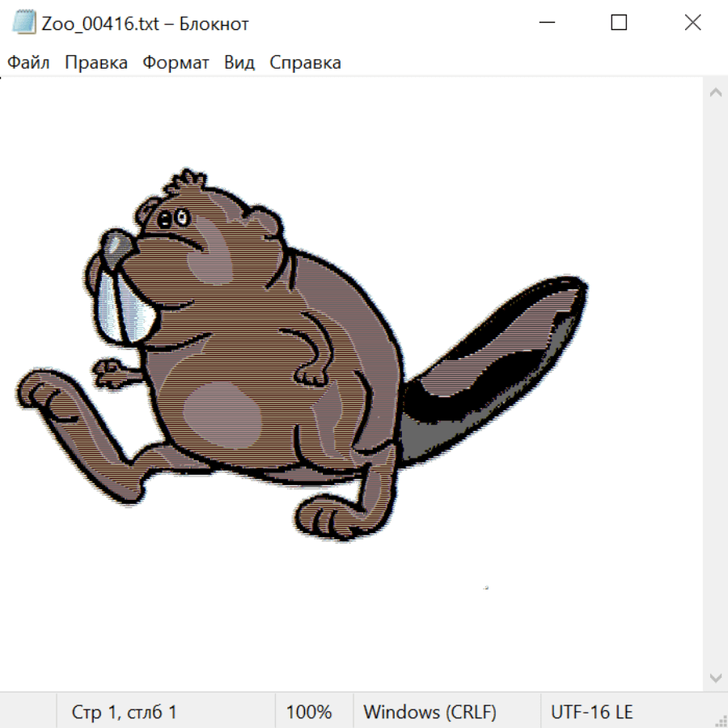Maximize the Блокнот window
The image size is (728, 728).
pos(619,23)
